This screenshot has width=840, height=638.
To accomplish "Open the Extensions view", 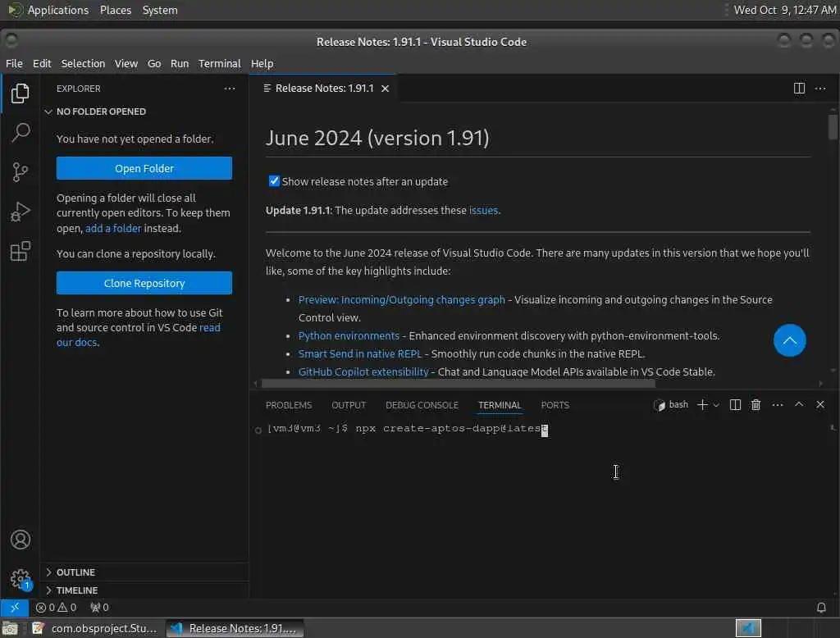I will tap(21, 251).
